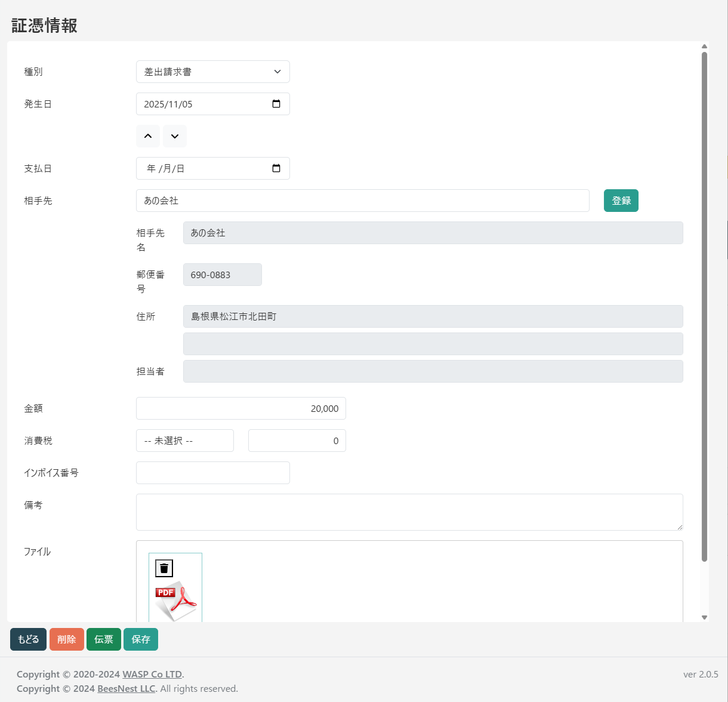Click inside the インボイス番号 input field
This screenshot has height=702, width=728.
[x=212, y=473]
